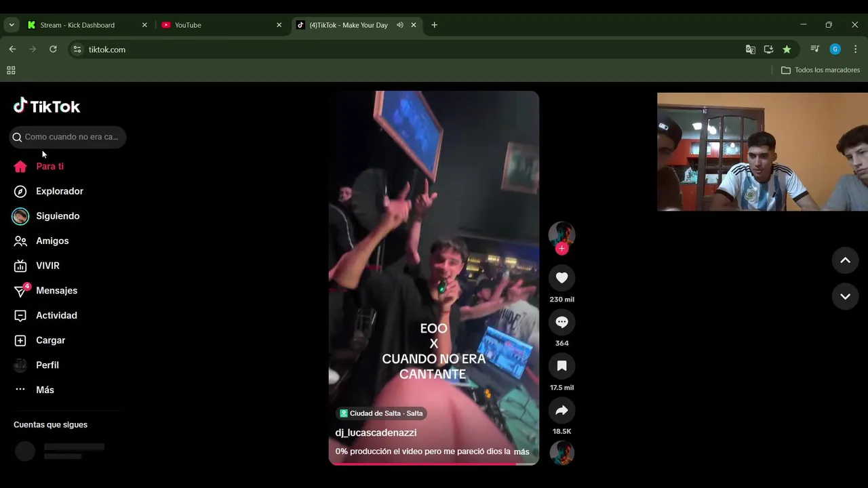Go to previous video with up arrow
The image size is (868, 488).
[x=845, y=260]
